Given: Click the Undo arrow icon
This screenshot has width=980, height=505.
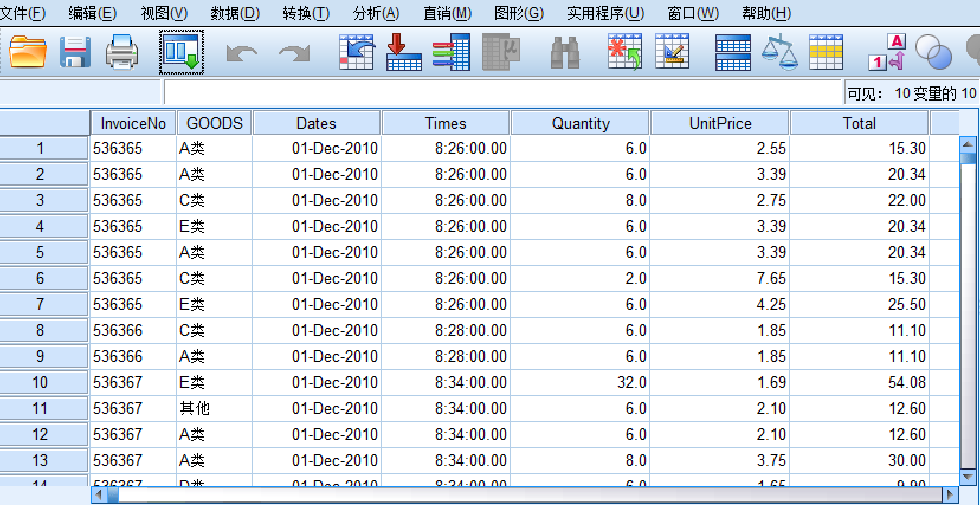Looking at the screenshot, I should click(242, 53).
